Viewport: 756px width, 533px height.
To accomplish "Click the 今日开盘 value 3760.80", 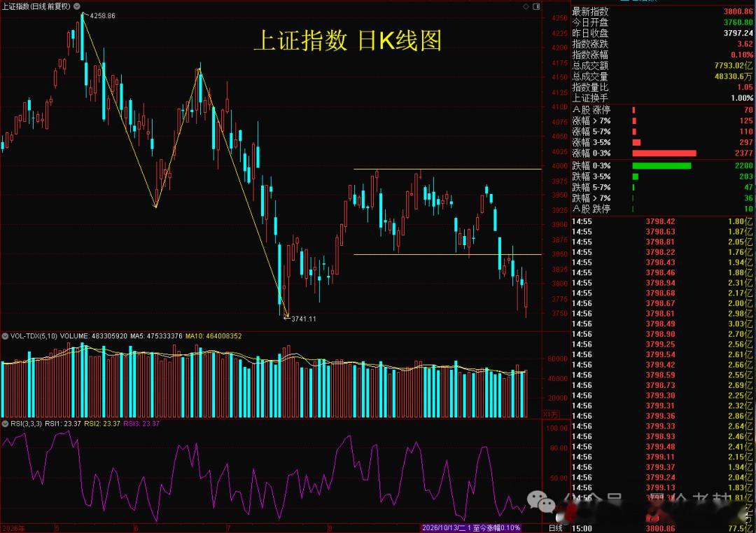I will point(738,22).
